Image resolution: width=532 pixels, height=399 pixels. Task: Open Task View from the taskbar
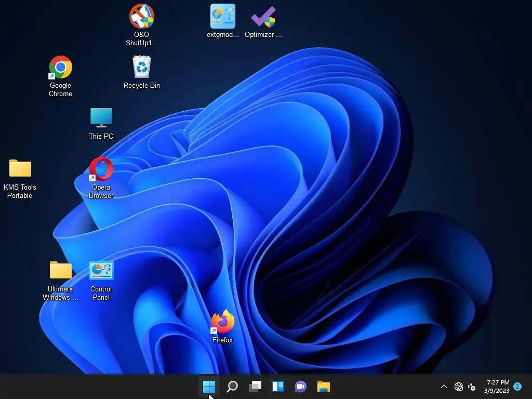tap(255, 387)
